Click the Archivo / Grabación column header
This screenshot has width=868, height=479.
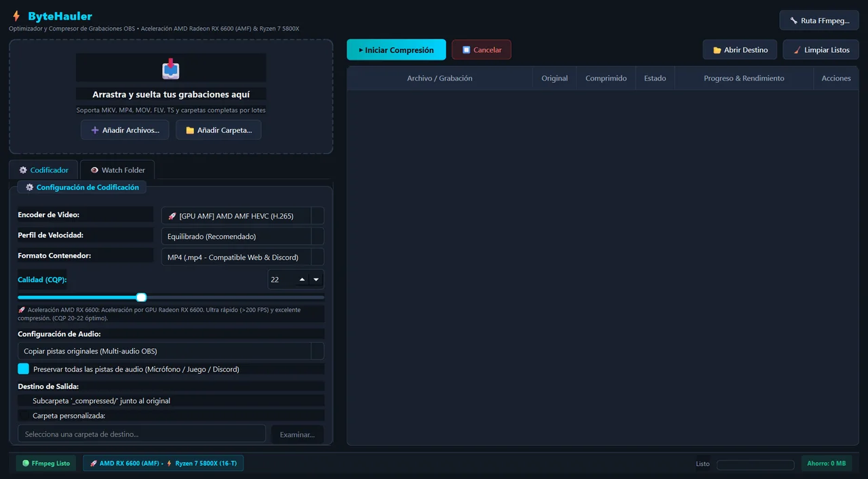(439, 78)
